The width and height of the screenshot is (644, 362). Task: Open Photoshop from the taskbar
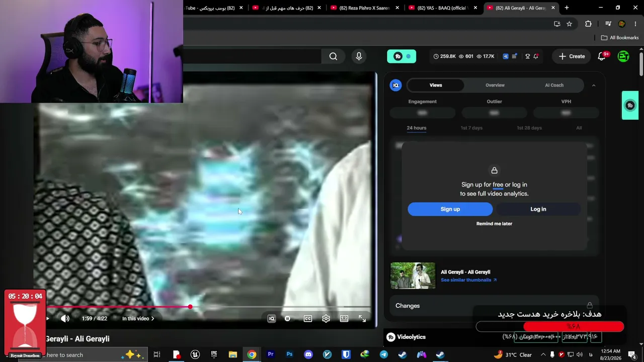289,355
